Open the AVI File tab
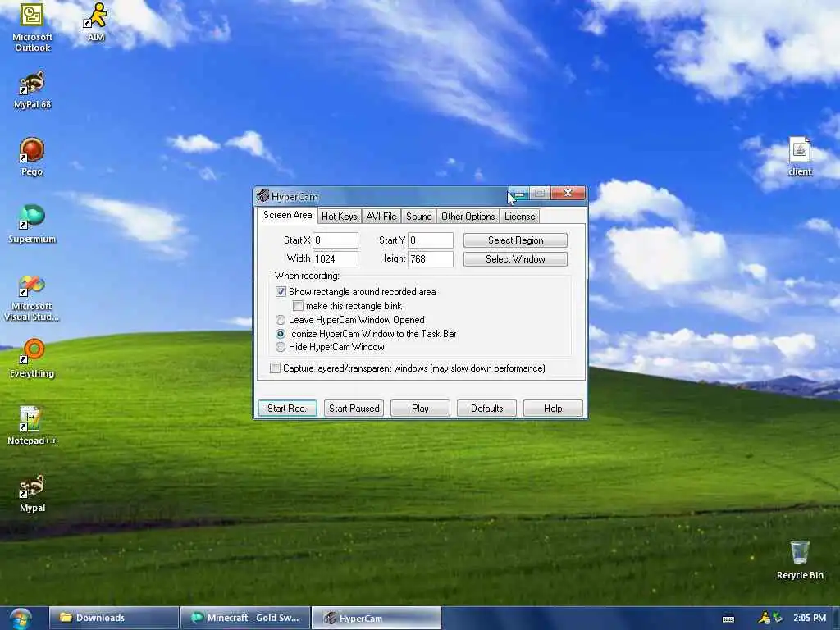Image resolution: width=840 pixels, height=630 pixels. point(381,217)
